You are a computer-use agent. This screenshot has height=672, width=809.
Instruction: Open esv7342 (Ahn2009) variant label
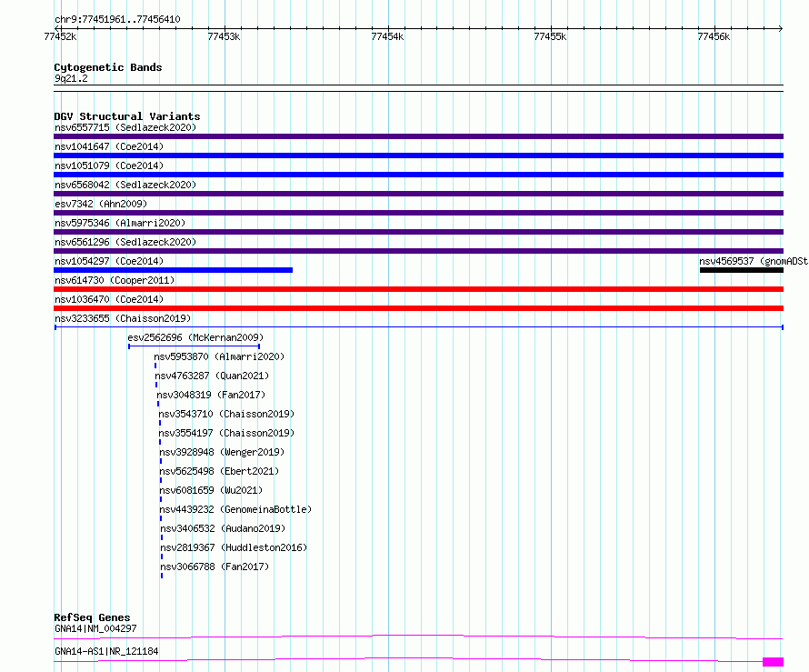click(101, 204)
